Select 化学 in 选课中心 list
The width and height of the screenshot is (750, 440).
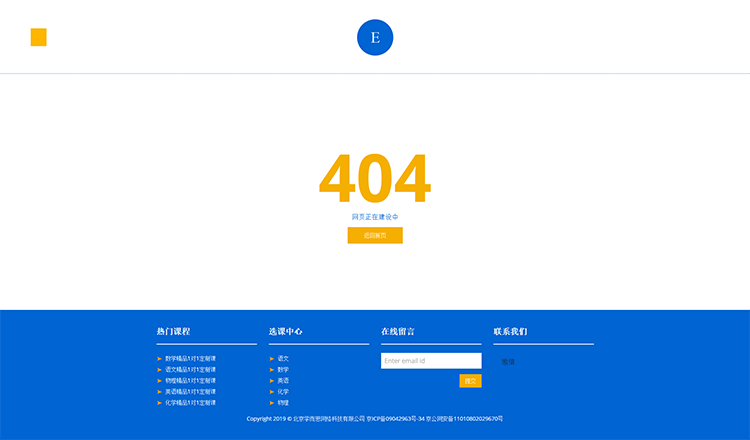pos(283,391)
